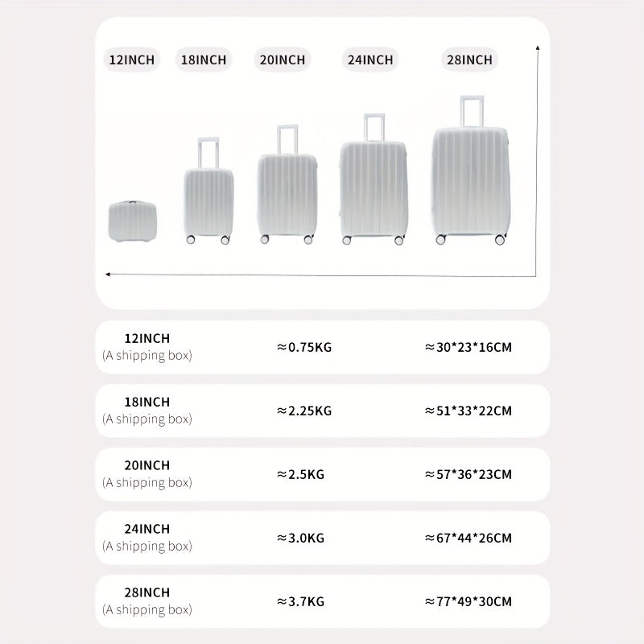This screenshot has width=644, height=644.
Task: Click the ≈51*33*22CM dimension text
Action: pos(469,411)
